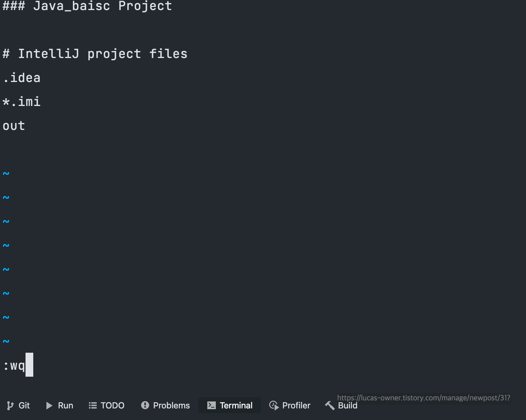
Task: Switch to the Terminal tool window tab
Action: coord(229,405)
